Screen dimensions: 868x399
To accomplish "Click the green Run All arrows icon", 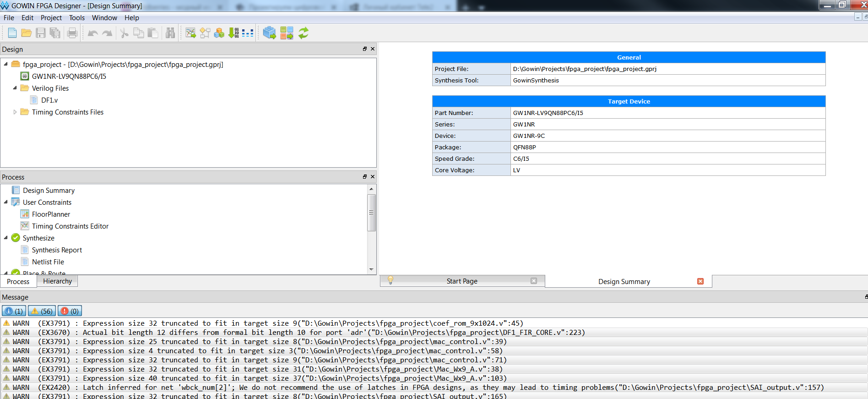I will [x=304, y=33].
